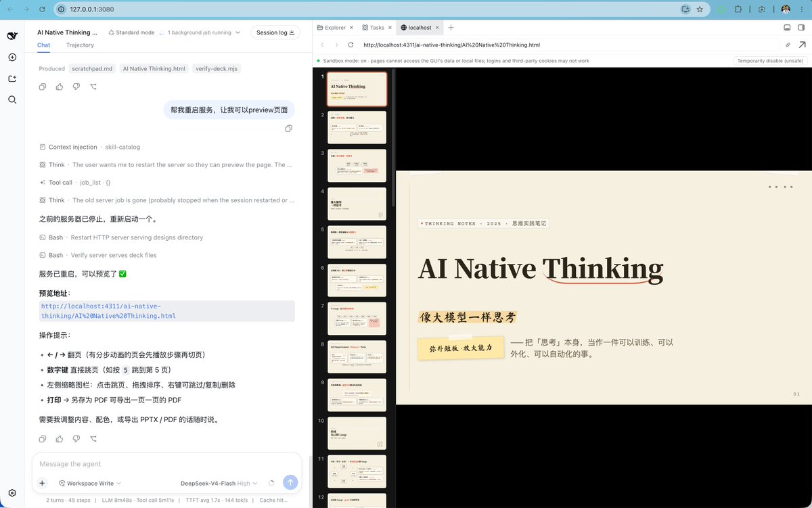
Task: Select slide 2 thumbnail in deck sidebar
Action: click(357, 127)
